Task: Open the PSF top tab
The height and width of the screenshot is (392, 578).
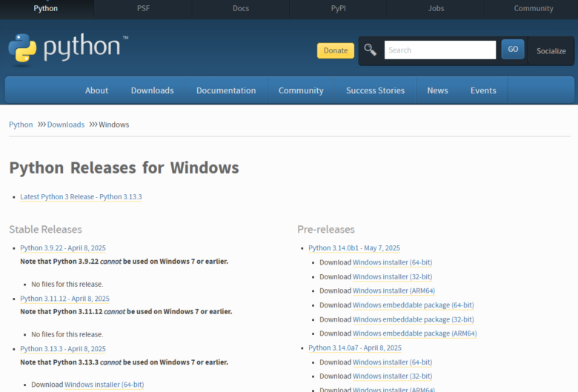Action: (144, 8)
